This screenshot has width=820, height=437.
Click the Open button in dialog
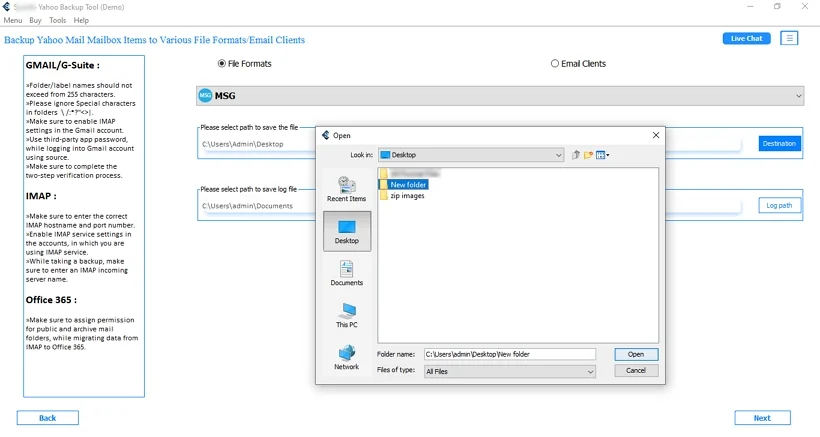point(636,354)
